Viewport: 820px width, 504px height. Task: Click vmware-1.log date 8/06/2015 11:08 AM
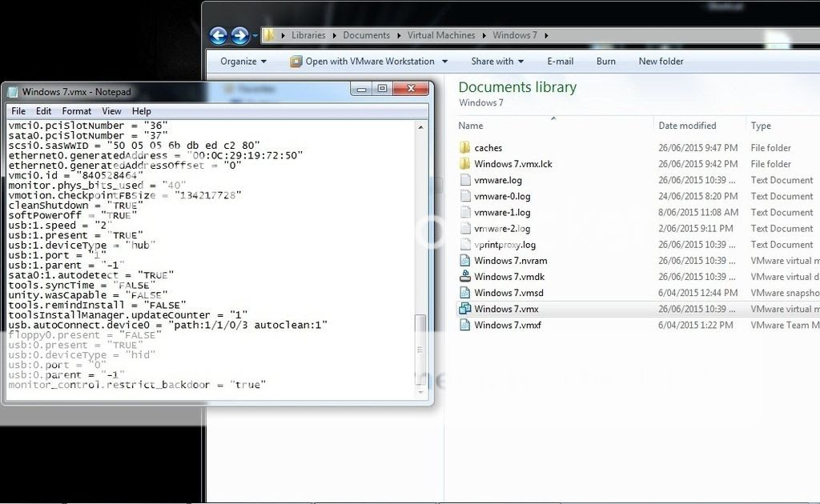(698, 212)
